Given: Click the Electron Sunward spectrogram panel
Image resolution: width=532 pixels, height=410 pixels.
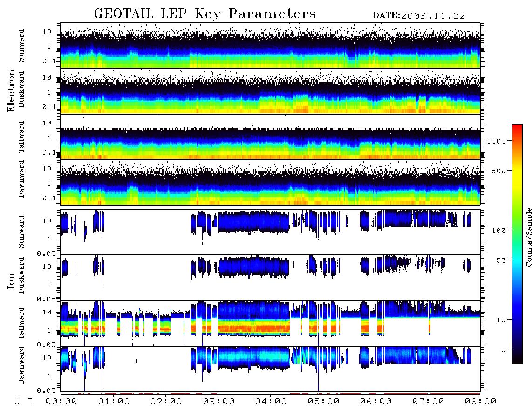Looking at the screenshot, I should (x=270, y=46).
